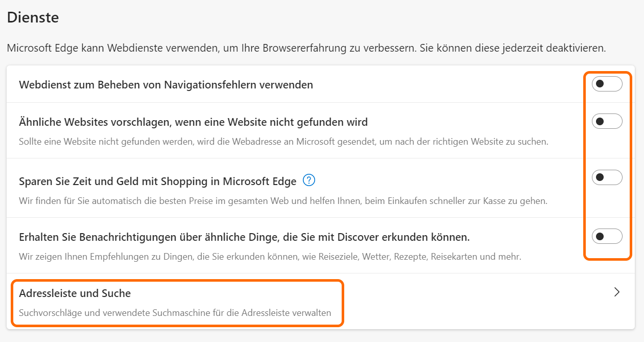Enable Webdienst zum Beheben von Navigationsfehlern toggle

(607, 84)
